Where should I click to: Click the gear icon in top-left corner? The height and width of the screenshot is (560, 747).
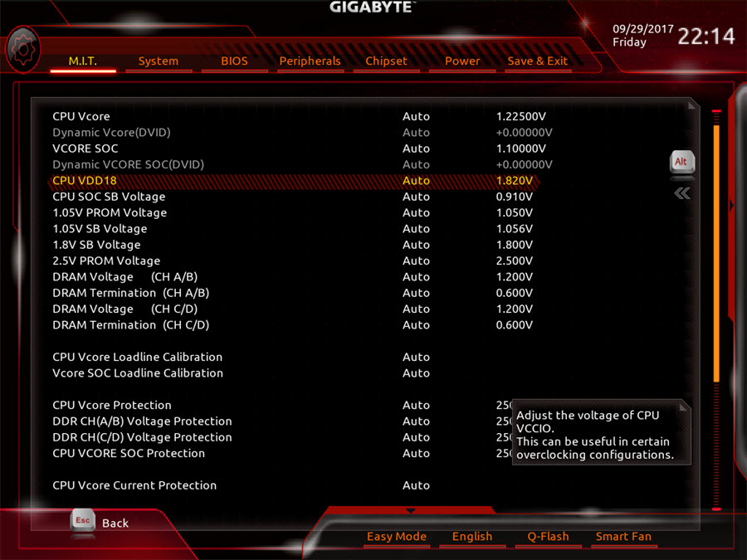pos(22,50)
